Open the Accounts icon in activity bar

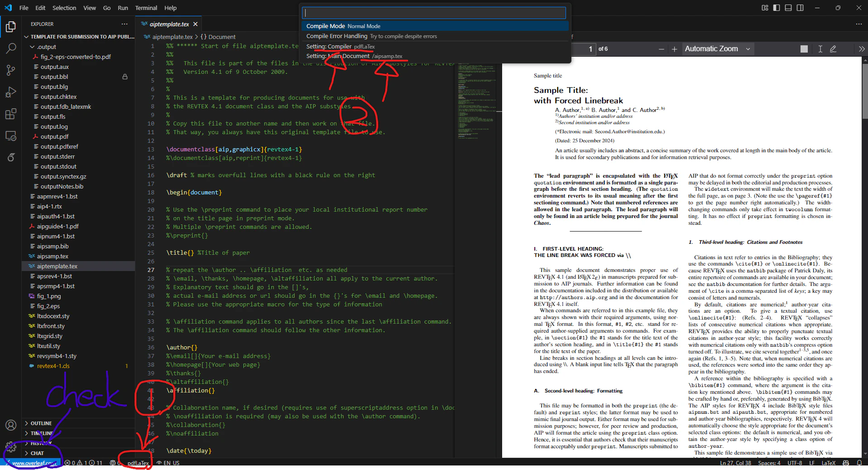11,425
